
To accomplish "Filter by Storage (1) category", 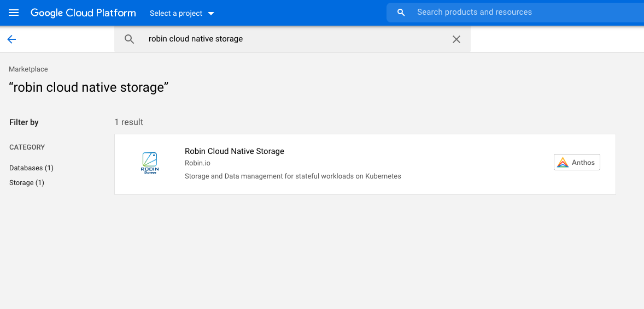I will (27, 182).
